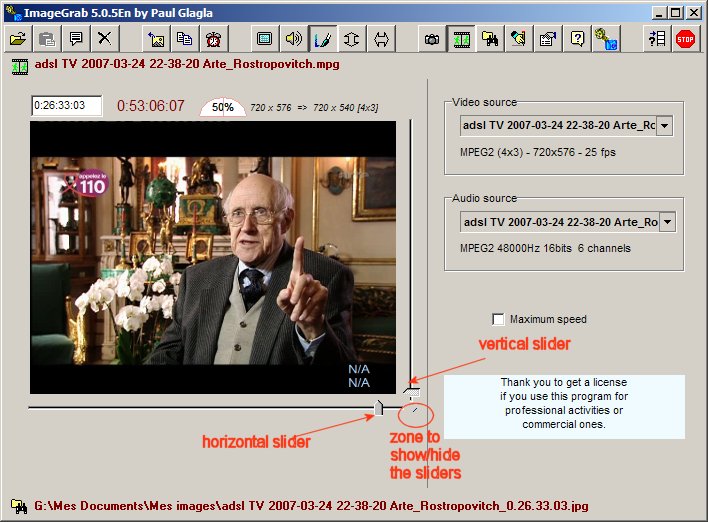Click the horizontal stretch arrows icon
The image size is (708, 522).
point(381,39)
